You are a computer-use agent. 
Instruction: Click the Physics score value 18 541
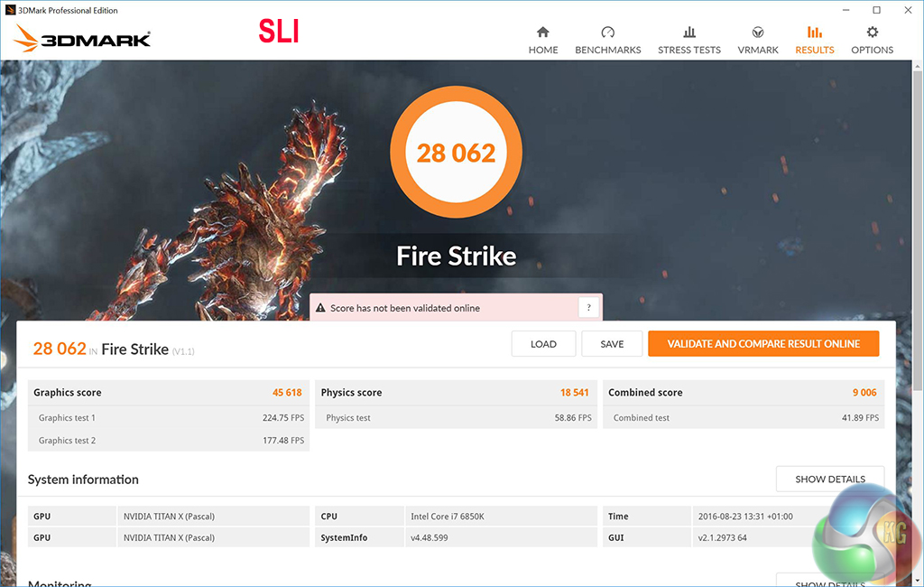(575, 392)
